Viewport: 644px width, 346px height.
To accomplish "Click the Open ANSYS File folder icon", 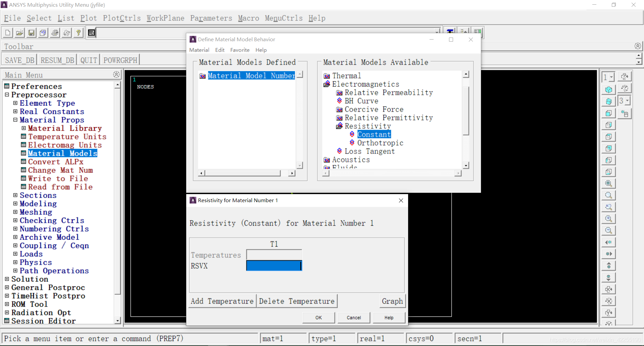I will [x=19, y=33].
